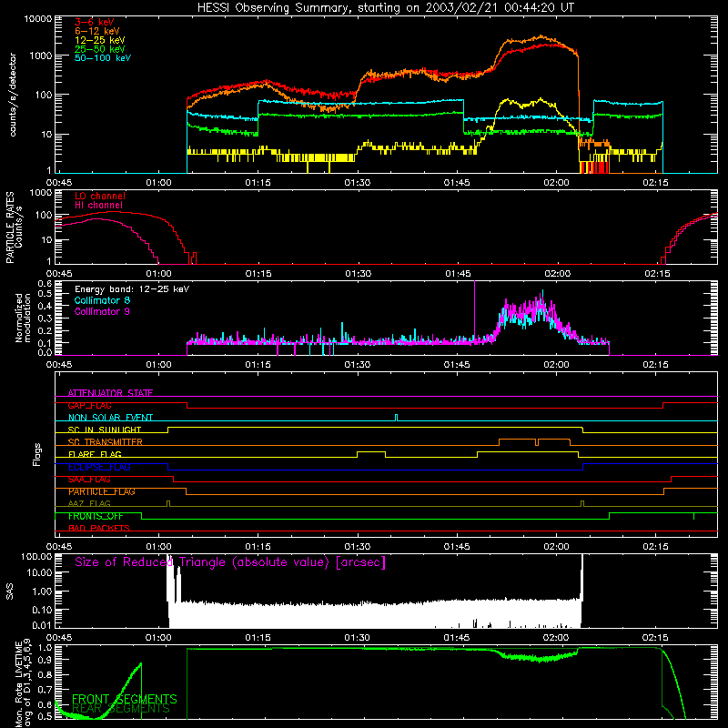Click the BAD_PACKETS flag label
This screenshot has width=728, height=728.
click(99, 528)
